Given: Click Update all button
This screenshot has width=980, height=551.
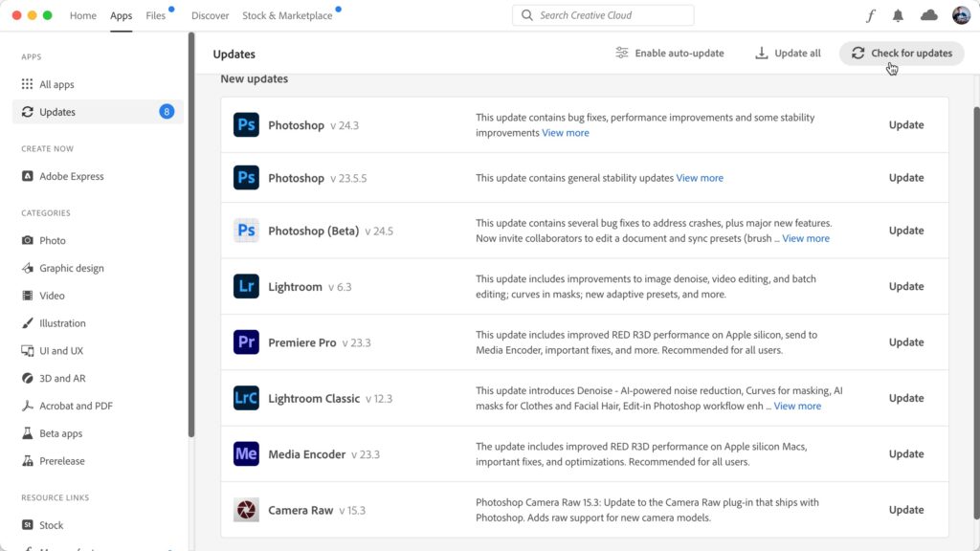Looking at the screenshot, I should pos(788,54).
